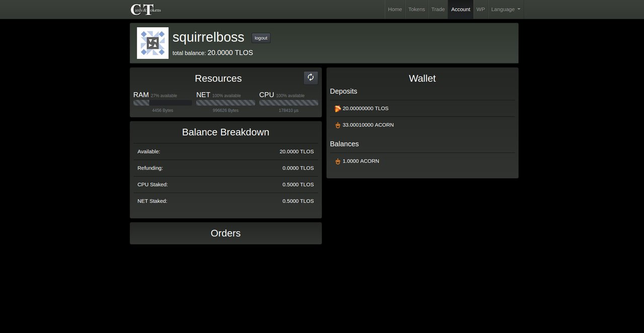Click the ACORN icon beside 1.0000 ACORN
The image size is (644, 333).
tap(338, 161)
